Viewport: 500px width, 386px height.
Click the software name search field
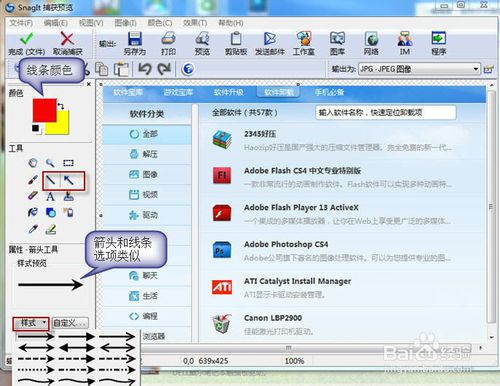[386, 112]
